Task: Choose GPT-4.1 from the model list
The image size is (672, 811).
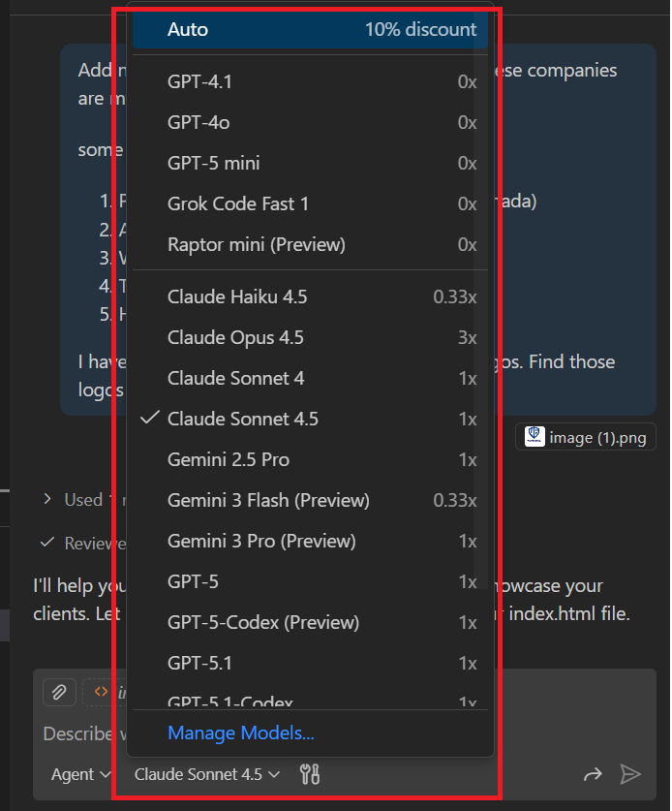Action: coord(310,82)
